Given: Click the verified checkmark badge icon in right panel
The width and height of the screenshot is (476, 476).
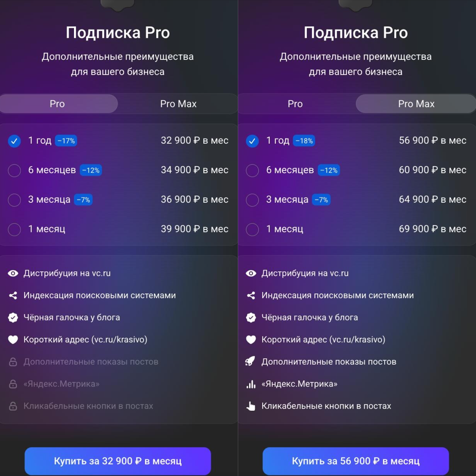Looking at the screenshot, I should pyautogui.click(x=251, y=317).
